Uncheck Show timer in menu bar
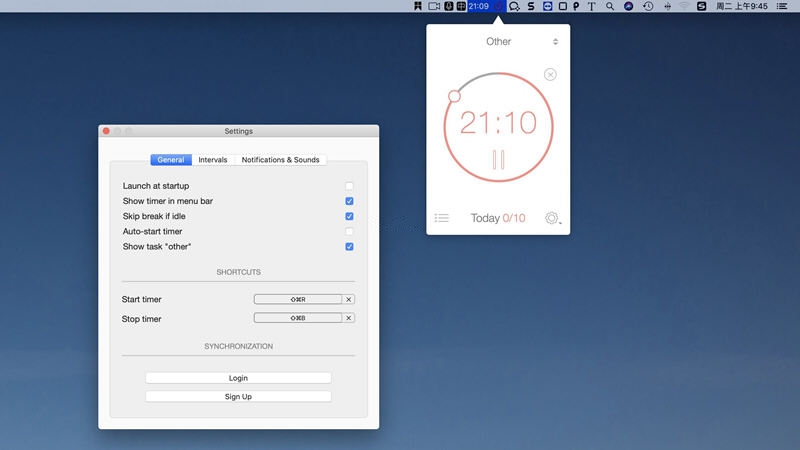The width and height of the screenshot is (800, 450). click(x=349, y=201)
